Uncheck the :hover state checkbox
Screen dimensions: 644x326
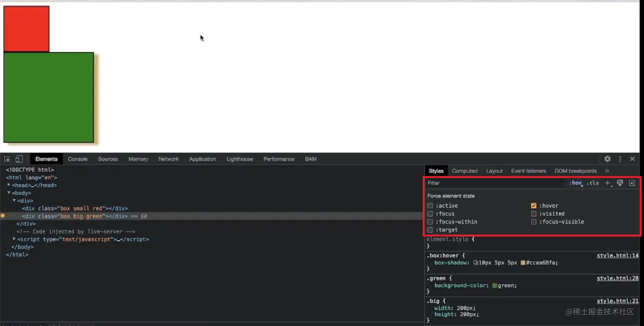[534, 206]
